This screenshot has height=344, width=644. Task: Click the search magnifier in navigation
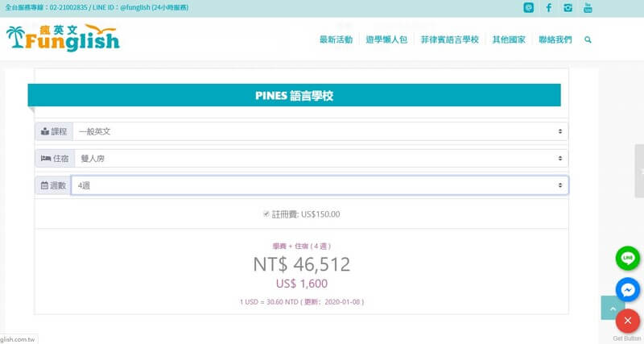pos(588,39)
